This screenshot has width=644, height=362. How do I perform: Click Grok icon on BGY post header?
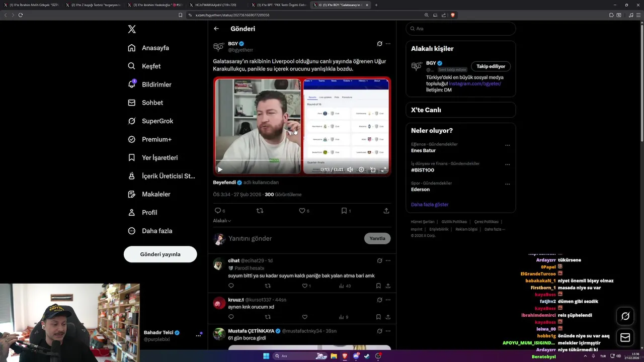click(379, 44)
